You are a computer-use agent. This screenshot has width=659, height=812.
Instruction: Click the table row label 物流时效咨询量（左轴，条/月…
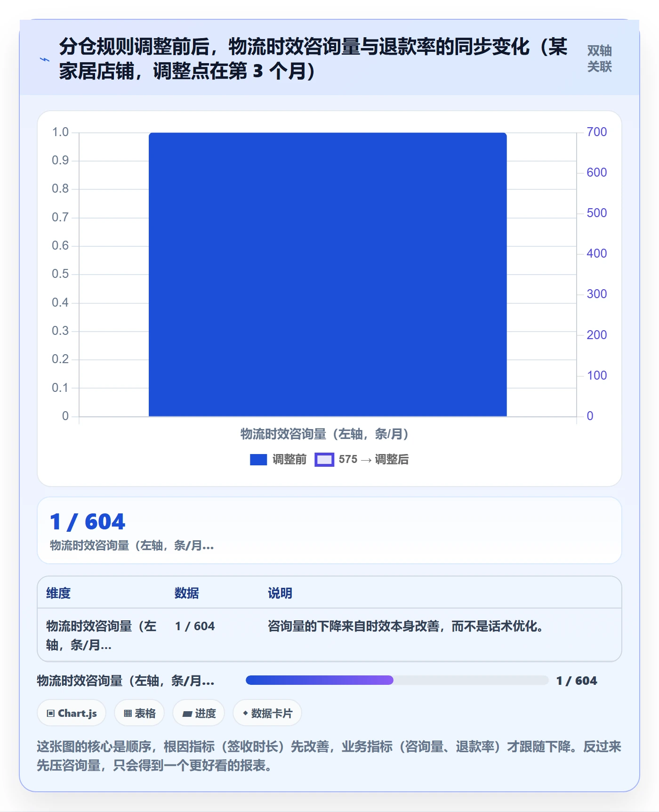tap(101, 635)
